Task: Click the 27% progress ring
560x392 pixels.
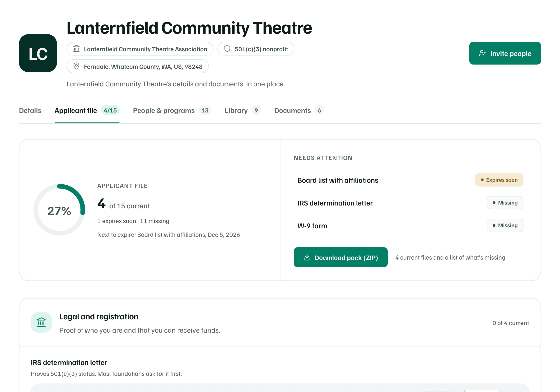Action: (x=59, y=210)
